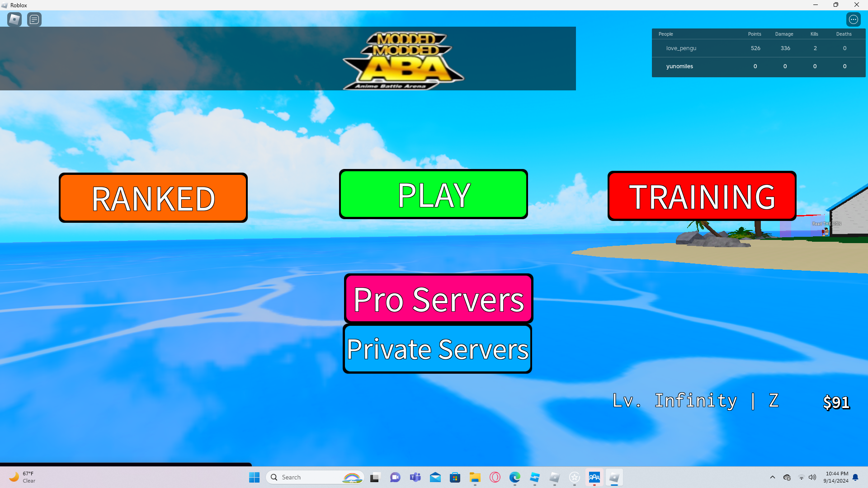Open Windows Start menu
868x488 pixels.
[x=254, y=478]
